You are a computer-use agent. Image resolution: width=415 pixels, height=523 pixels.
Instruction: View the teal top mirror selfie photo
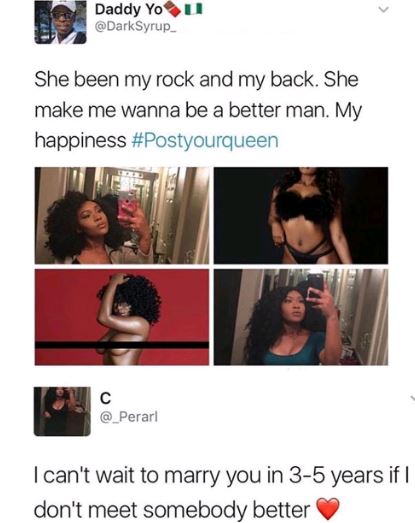pyautogui.click(x=301, y=317)
